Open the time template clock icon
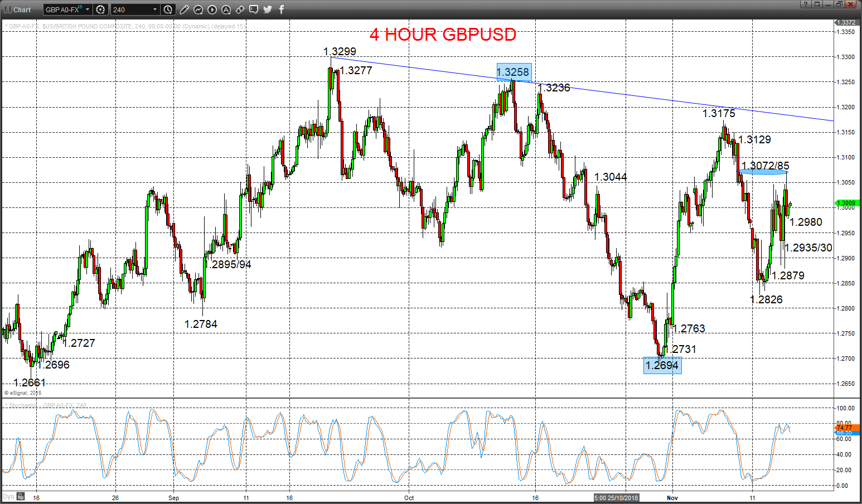The image size is (862, 504). 168,9
